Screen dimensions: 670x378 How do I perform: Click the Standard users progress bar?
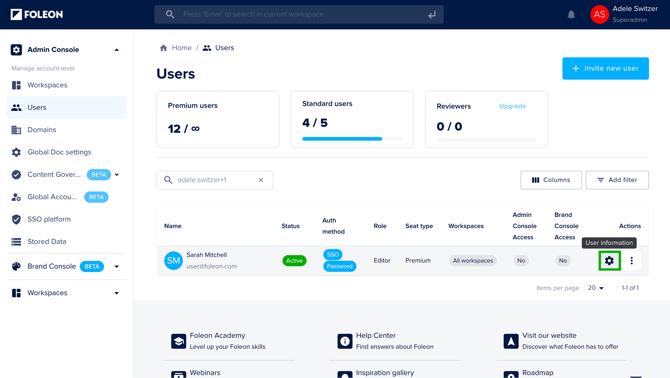click(352, 139)
